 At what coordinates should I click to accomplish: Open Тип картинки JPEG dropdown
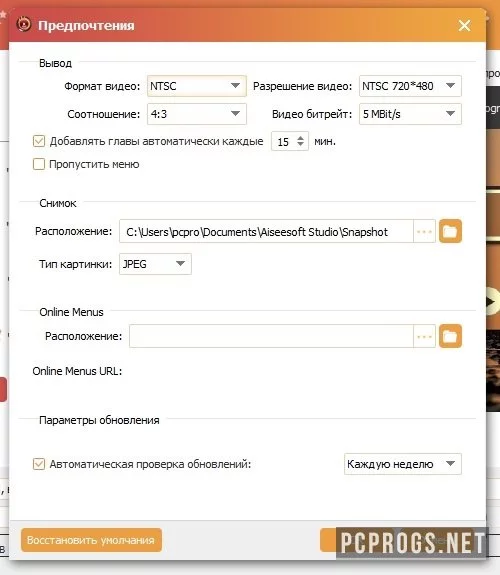coord(155,264)
